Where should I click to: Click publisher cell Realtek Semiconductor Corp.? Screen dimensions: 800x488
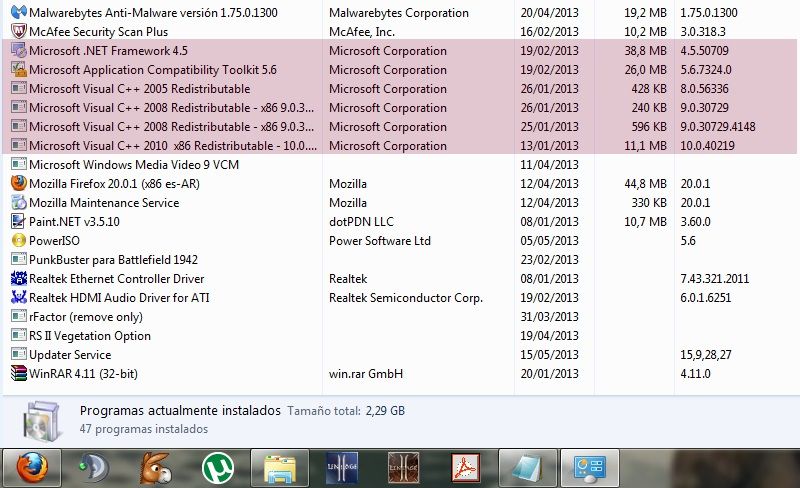406,298
